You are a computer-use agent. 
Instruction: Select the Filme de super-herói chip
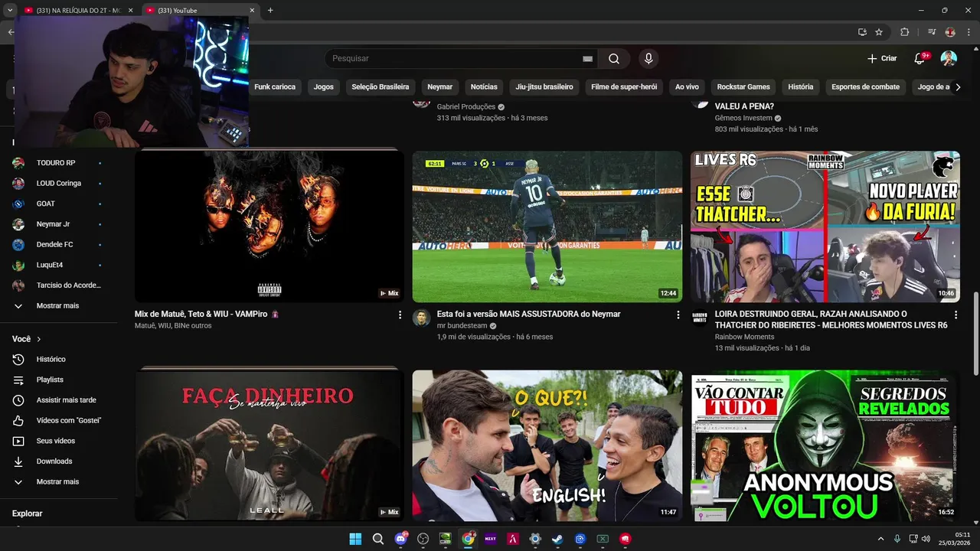point(624,86)
